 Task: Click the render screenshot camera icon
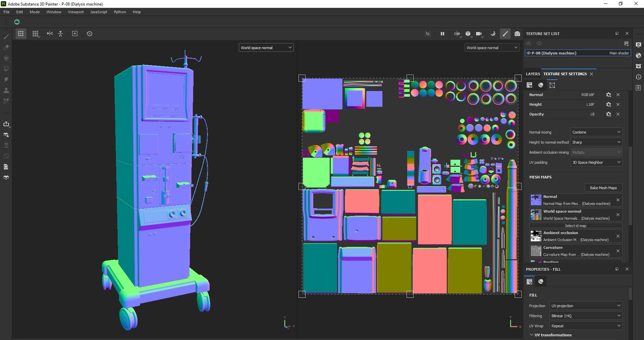point(517,33)
